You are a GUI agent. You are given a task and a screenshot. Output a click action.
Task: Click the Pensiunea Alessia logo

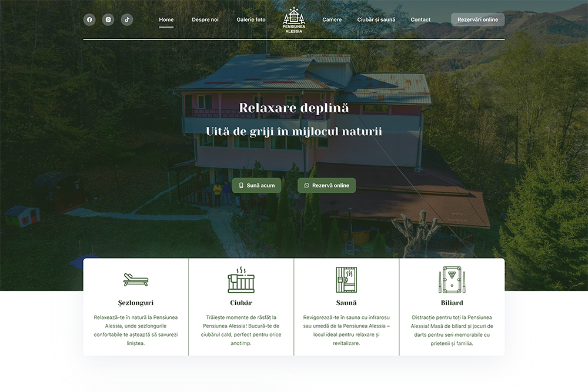pyautogui.click(x=293, y=19)
